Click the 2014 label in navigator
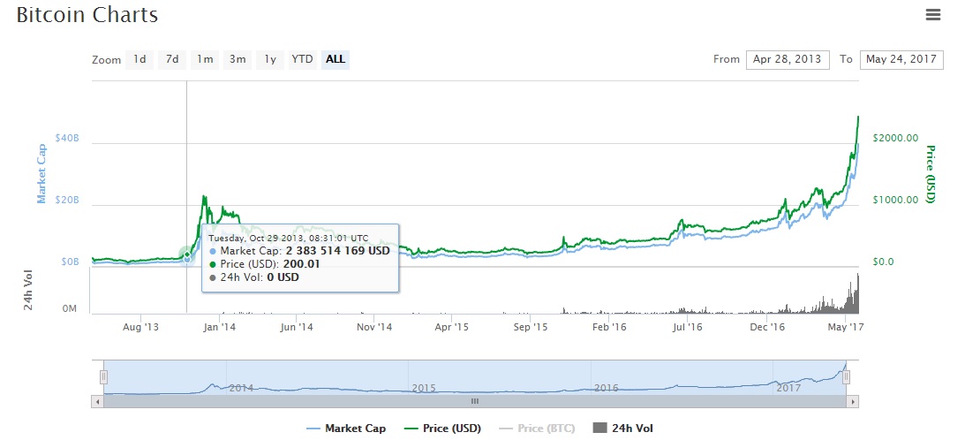 point(241,388)
